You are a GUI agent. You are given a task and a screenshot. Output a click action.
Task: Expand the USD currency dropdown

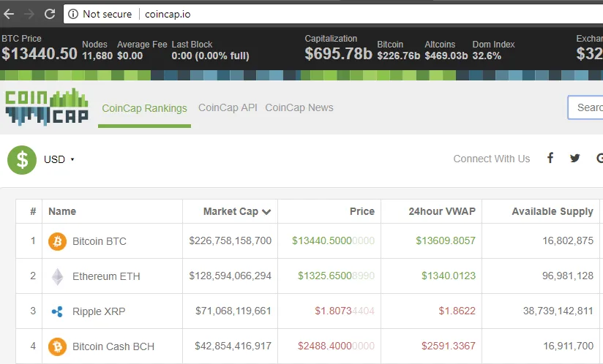click(x=59, y=159)
